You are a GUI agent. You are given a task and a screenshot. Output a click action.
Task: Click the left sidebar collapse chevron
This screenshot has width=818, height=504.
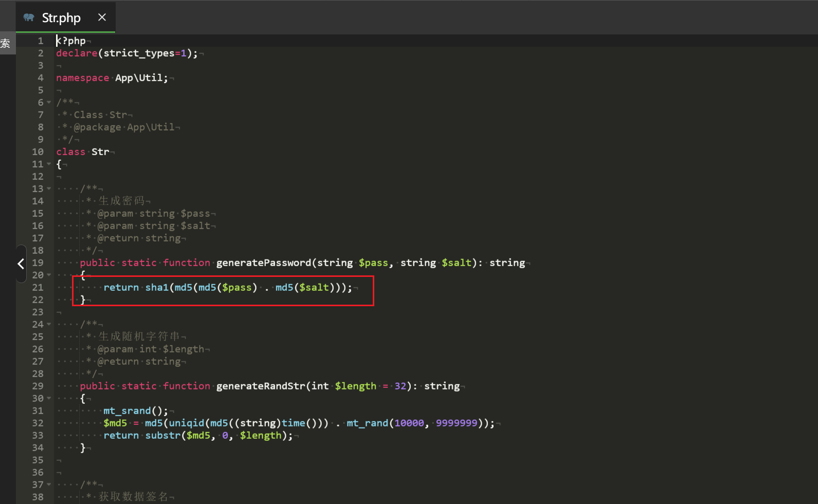21,264
